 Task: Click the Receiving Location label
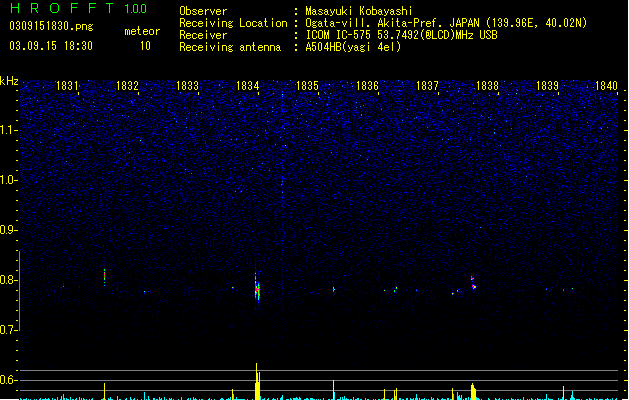233,23
